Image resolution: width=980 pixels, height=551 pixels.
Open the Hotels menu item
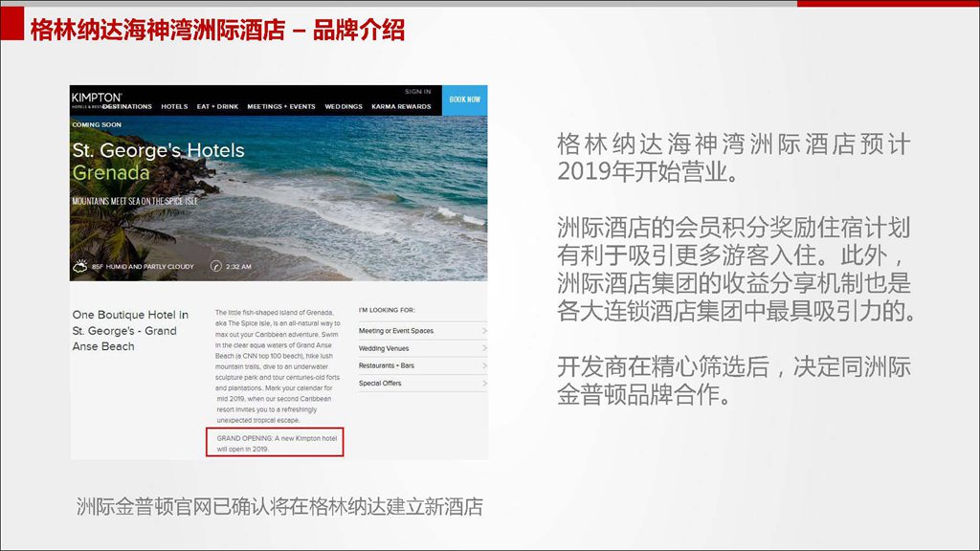pos(174,106)
